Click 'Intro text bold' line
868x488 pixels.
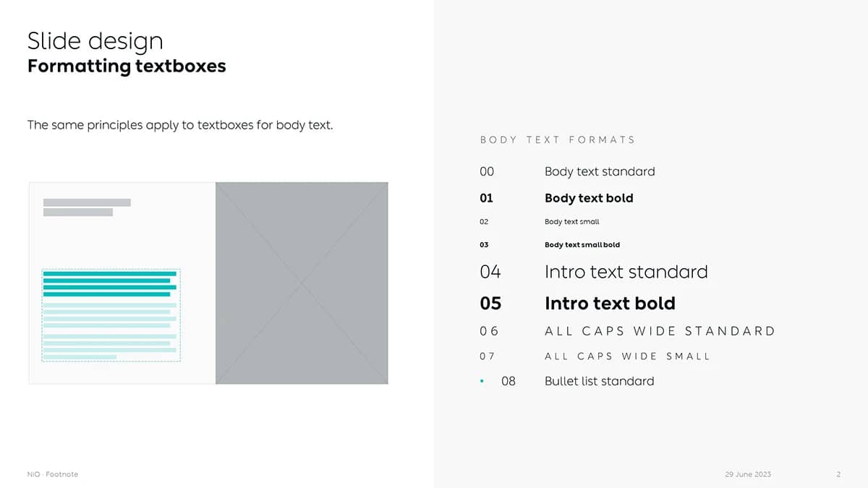pos(610,303)
